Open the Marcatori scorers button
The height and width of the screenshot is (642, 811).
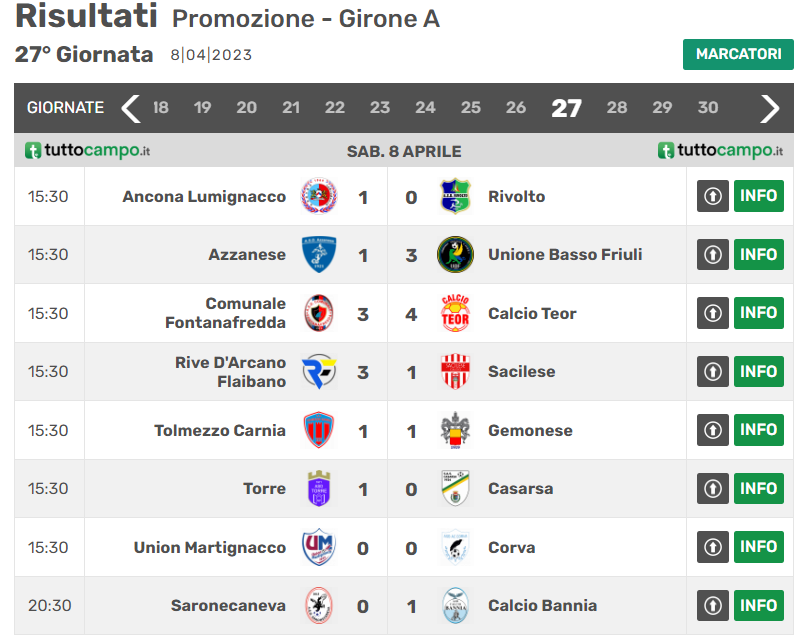738,54
